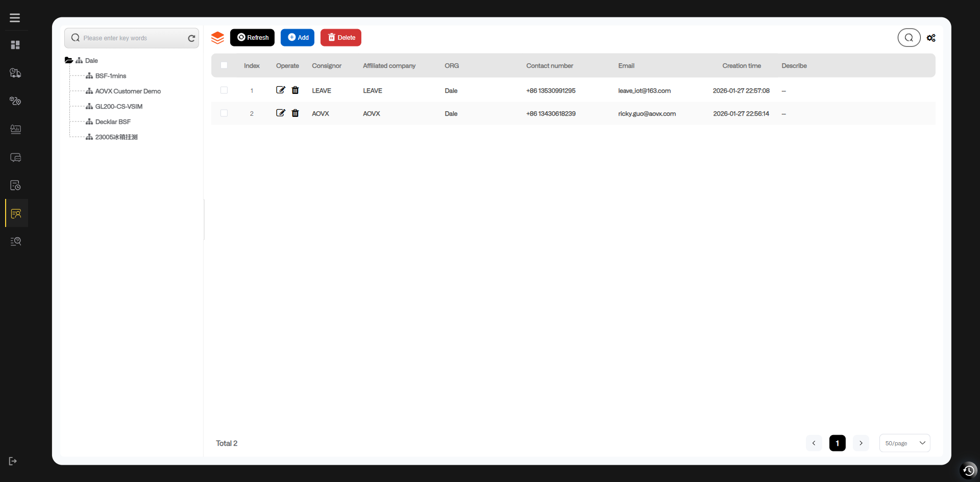
Task: Reload the organization tree with refresh icon
Action: pos(191,38)
